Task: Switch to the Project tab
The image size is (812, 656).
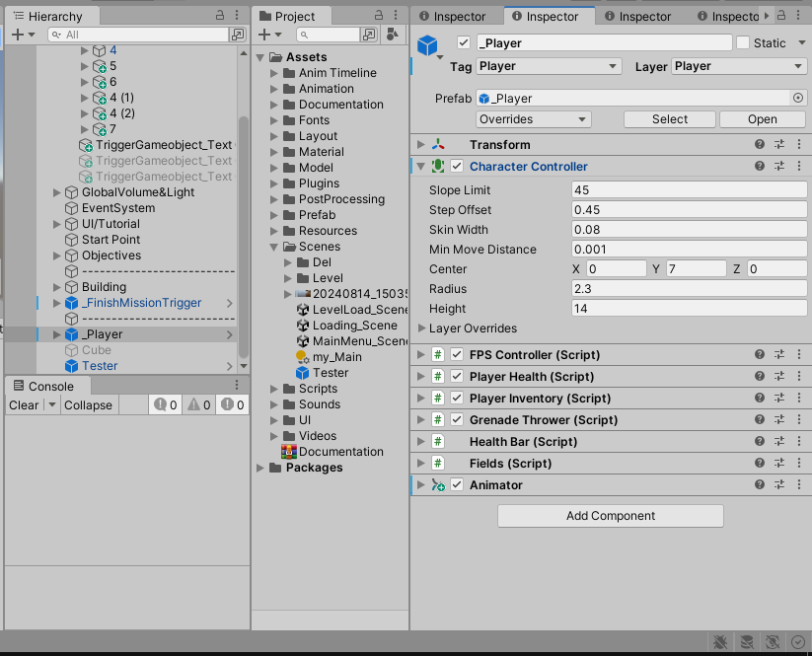Action: coord(285,15)
